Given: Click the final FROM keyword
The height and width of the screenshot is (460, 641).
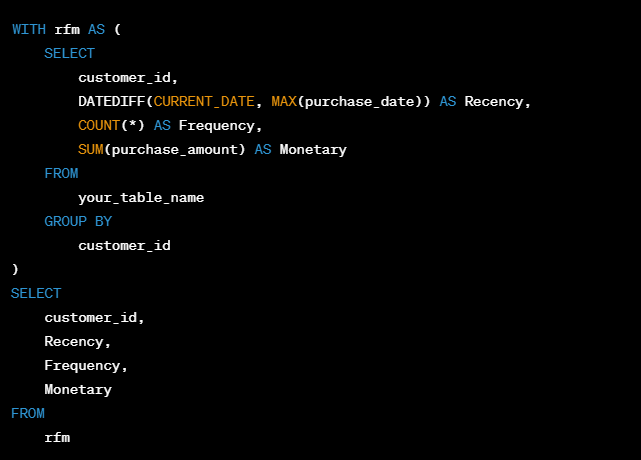Looking at the screenshot, I should (x=28, y=413).
